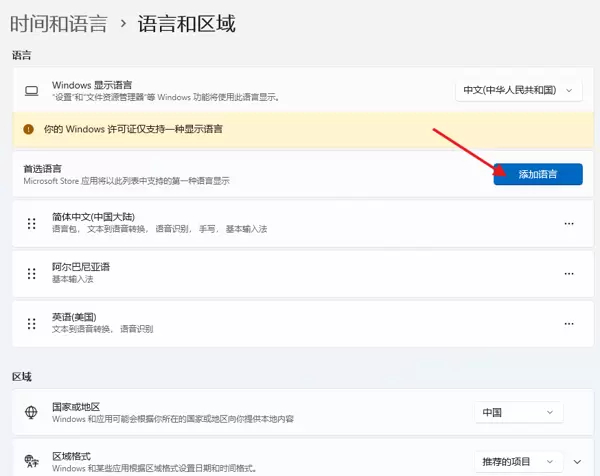
Task: Click drag handle beside 英语(美国)
Action: [31, 323]
